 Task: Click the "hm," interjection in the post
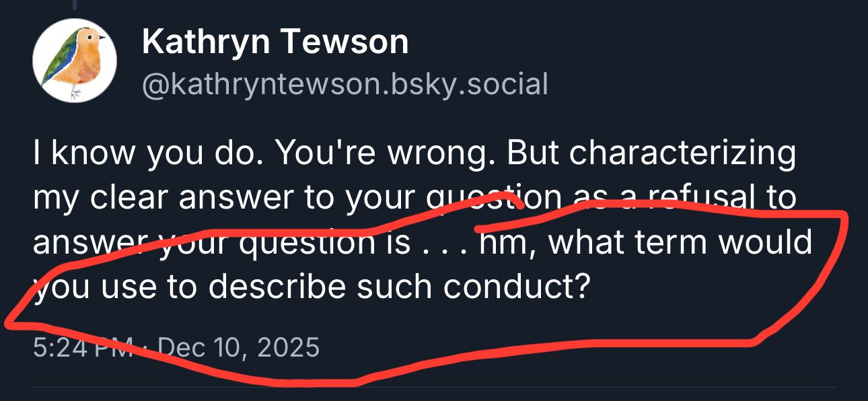coord(502,242)
